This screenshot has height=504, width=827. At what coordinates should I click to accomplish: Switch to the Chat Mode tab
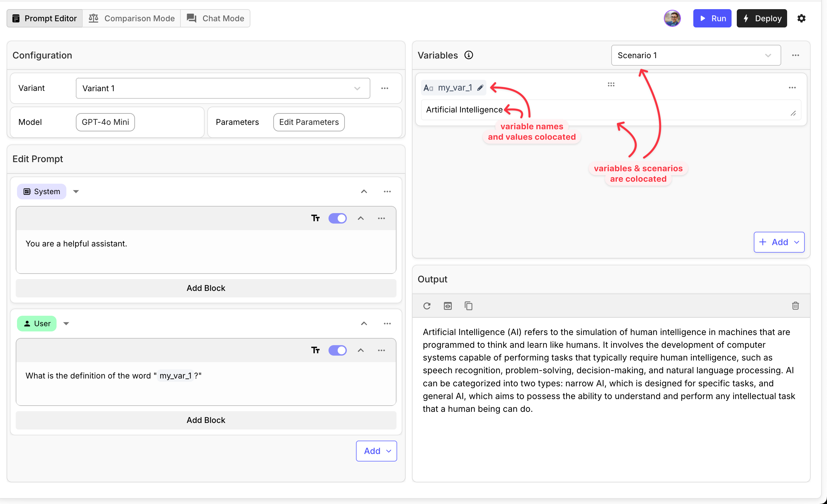tap(215, 18)
